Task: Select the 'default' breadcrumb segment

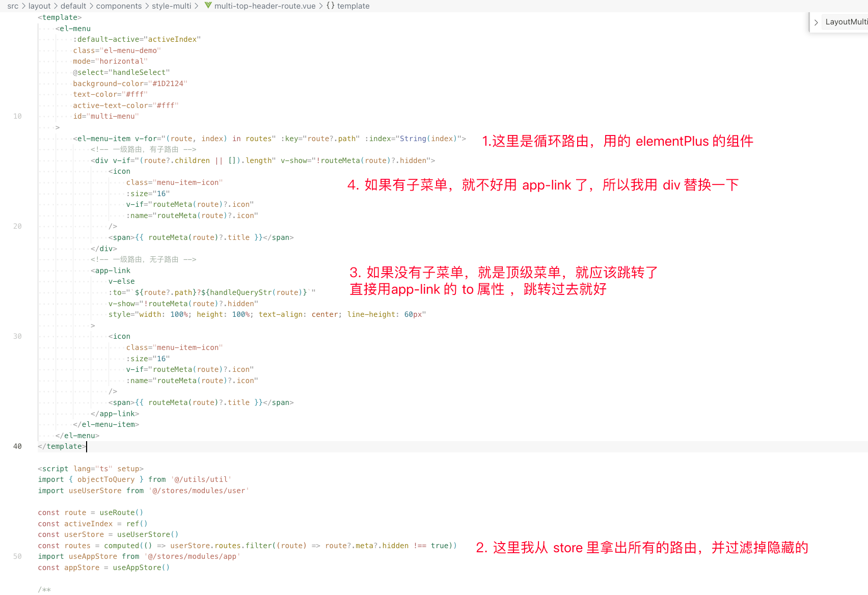Action: [73, 6]
